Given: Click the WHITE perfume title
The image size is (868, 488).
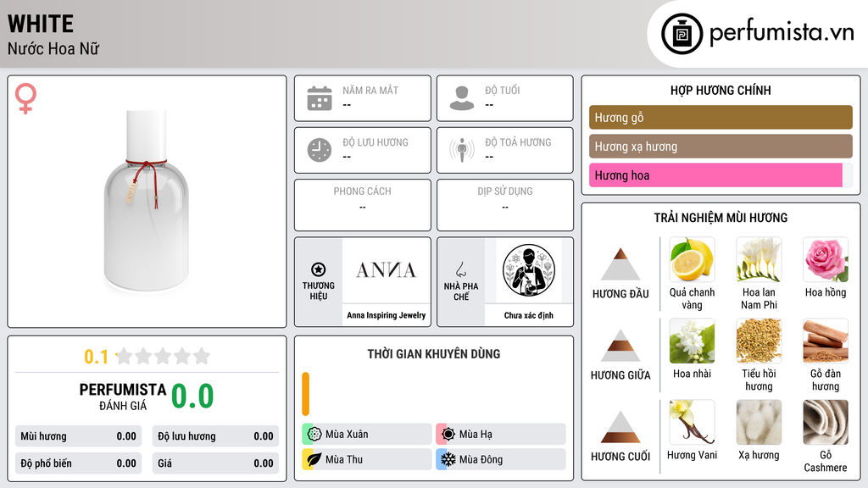Looking at the screenshot, I should click(41, 24).
